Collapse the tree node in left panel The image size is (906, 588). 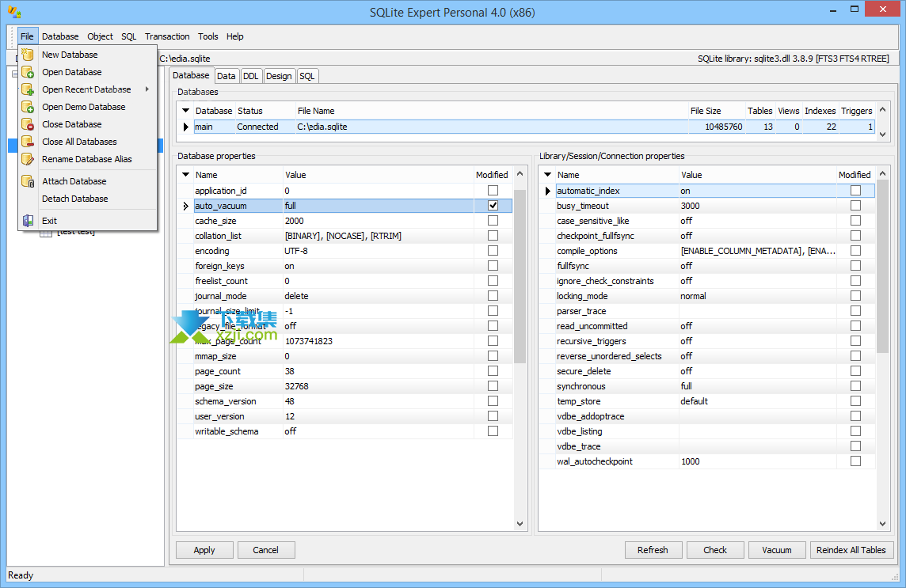tap(14, 74)
